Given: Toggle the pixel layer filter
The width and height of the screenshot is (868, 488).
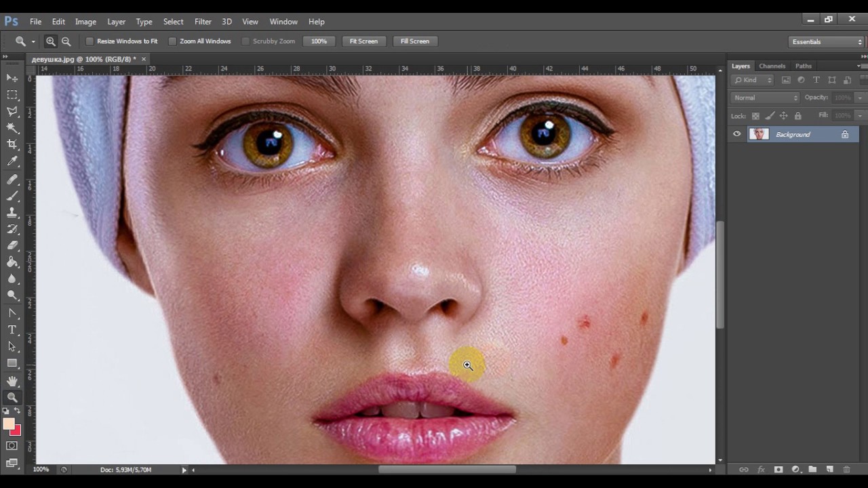Looking at the screenshot, I should (786, 80).
